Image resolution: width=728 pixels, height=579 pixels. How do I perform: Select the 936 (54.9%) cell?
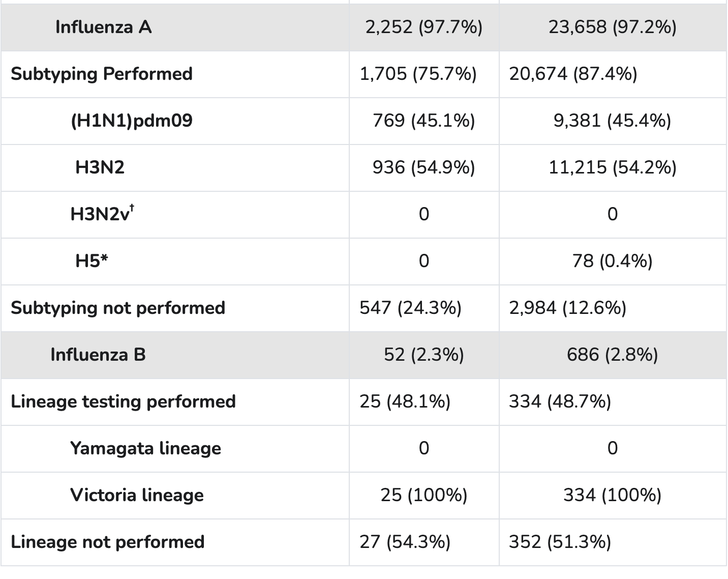point(423,167)
